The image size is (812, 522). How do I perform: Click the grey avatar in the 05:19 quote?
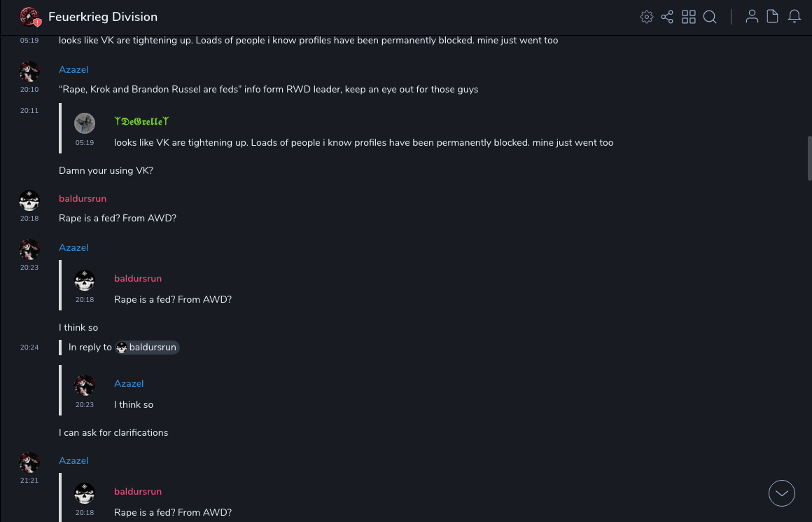[85, 123]
